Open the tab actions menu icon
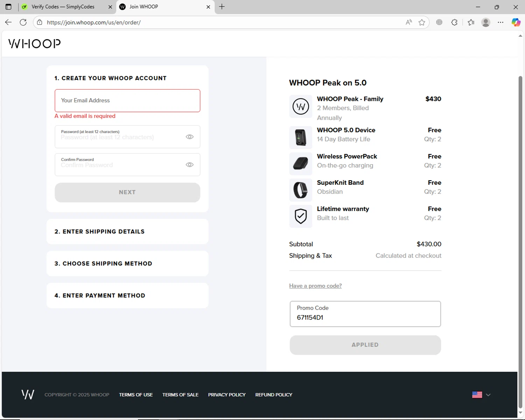The width and height of the screenshot is (525, 420). click(8, 7)
